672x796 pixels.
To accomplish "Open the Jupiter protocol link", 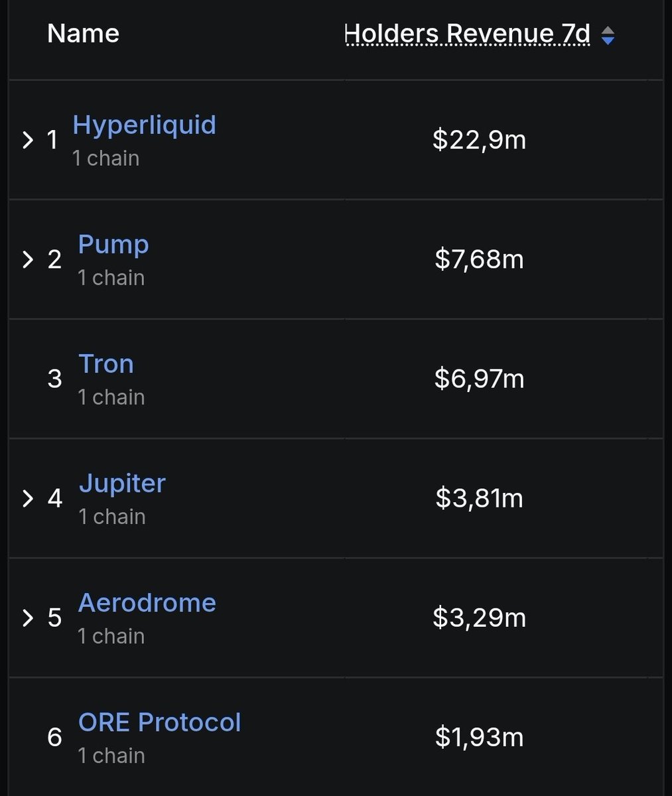I will coord(122,483).
